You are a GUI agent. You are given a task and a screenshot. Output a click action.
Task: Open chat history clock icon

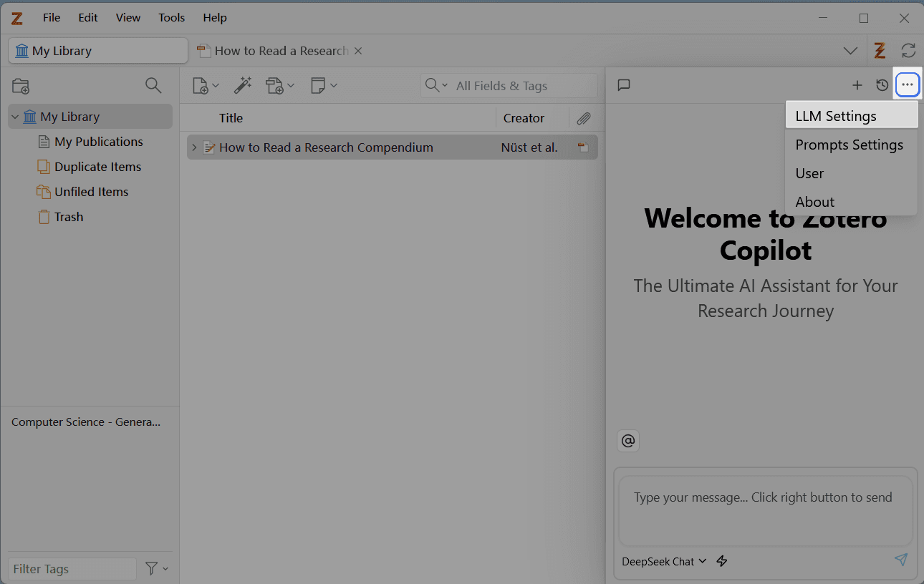882,85
